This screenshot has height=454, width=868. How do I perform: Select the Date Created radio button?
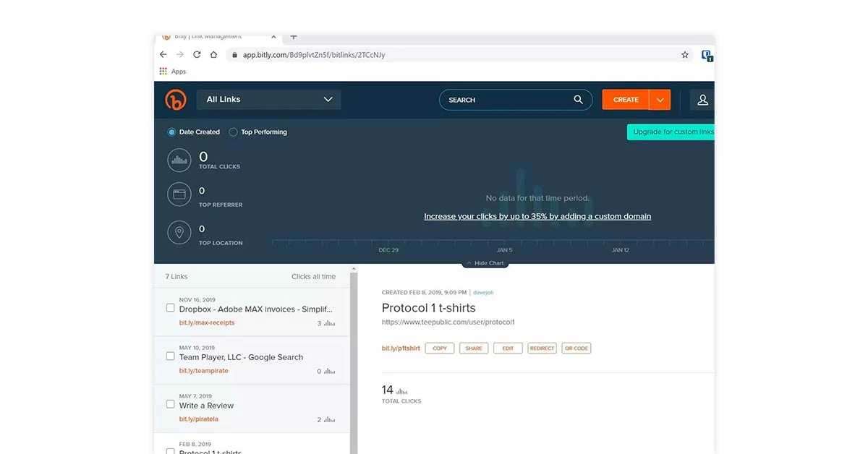click(171, 132)
